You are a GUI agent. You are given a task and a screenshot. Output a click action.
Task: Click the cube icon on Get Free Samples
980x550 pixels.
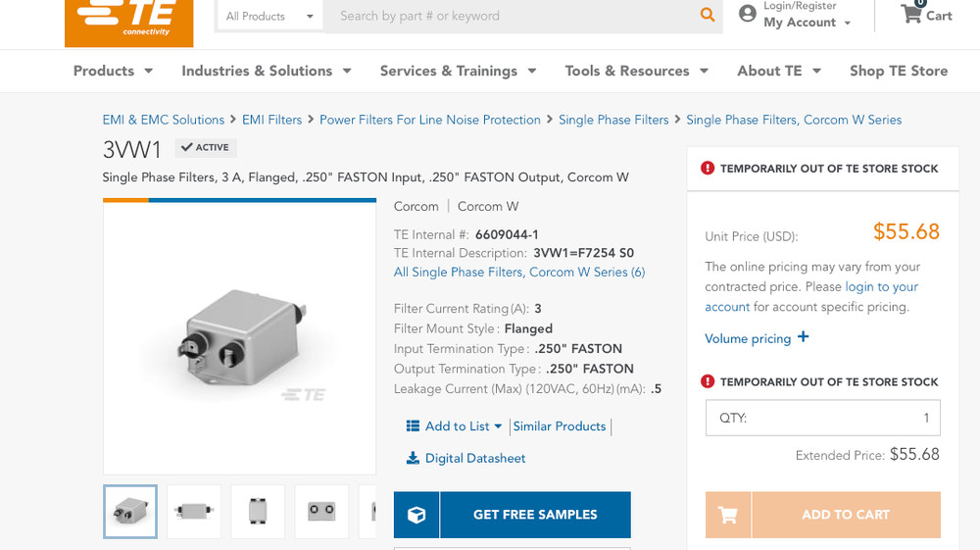(x=416, y=515)
